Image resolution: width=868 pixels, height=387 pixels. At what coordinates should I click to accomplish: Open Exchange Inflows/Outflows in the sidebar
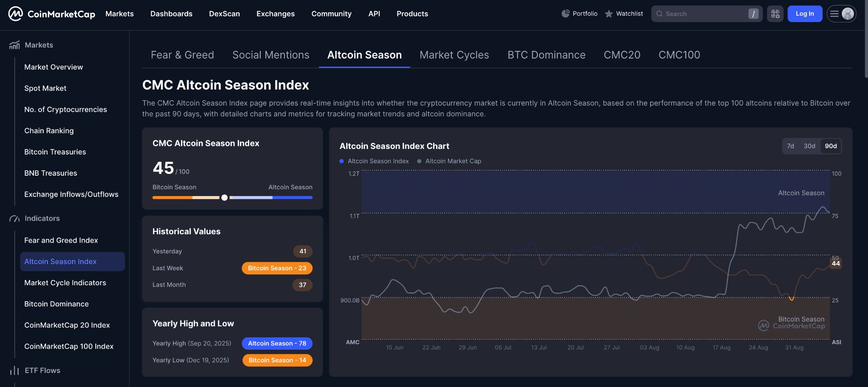click(x=71, y=194)
